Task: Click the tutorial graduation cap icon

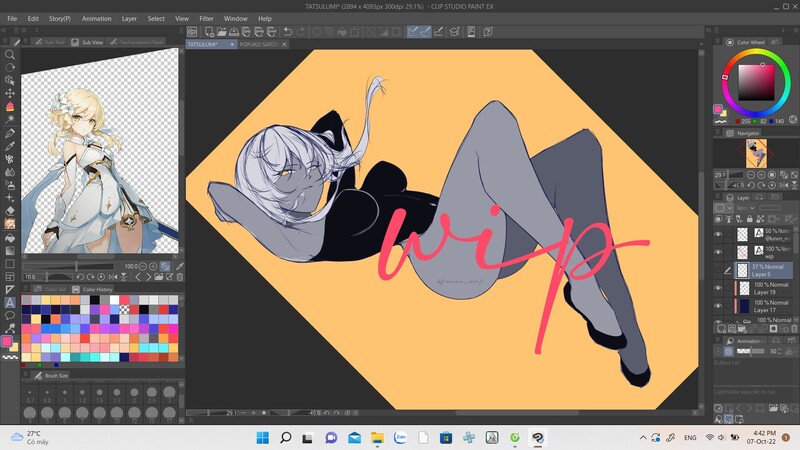Action: click(454, 32)
